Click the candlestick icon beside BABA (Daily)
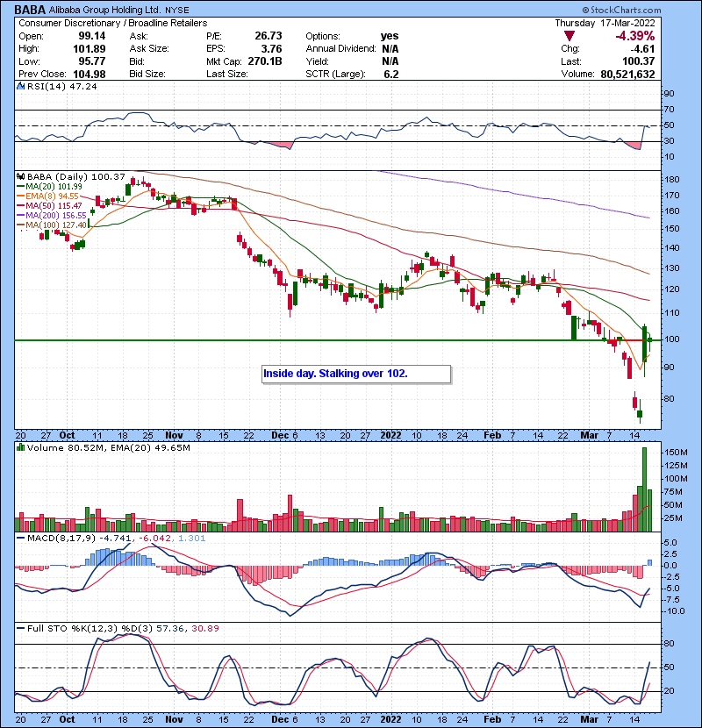702x728 pixels. [x=20, y=176]
